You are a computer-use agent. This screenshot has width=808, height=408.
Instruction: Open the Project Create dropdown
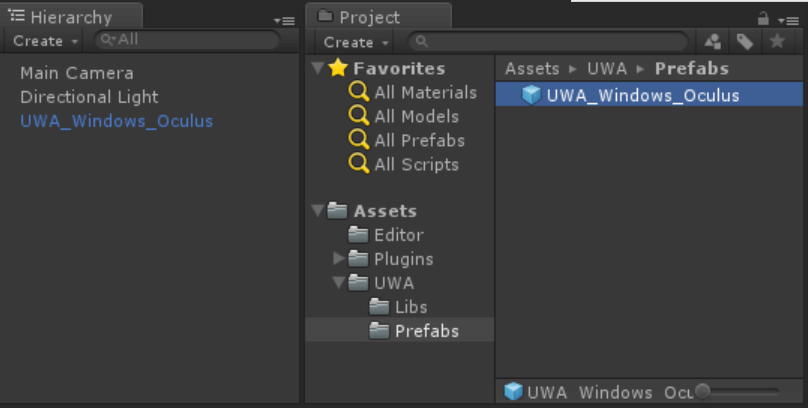click(x=356, y=42)
